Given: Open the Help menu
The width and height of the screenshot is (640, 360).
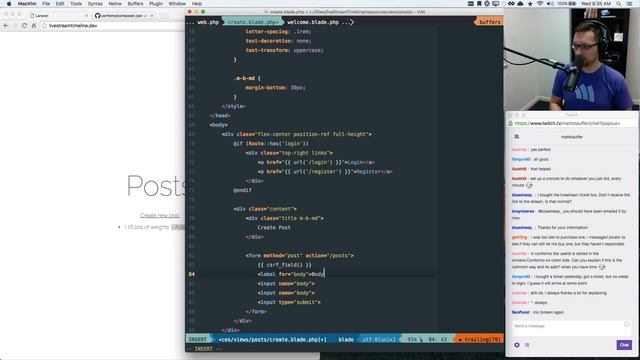Looking at the screenshot, I should tap(197, 4).
